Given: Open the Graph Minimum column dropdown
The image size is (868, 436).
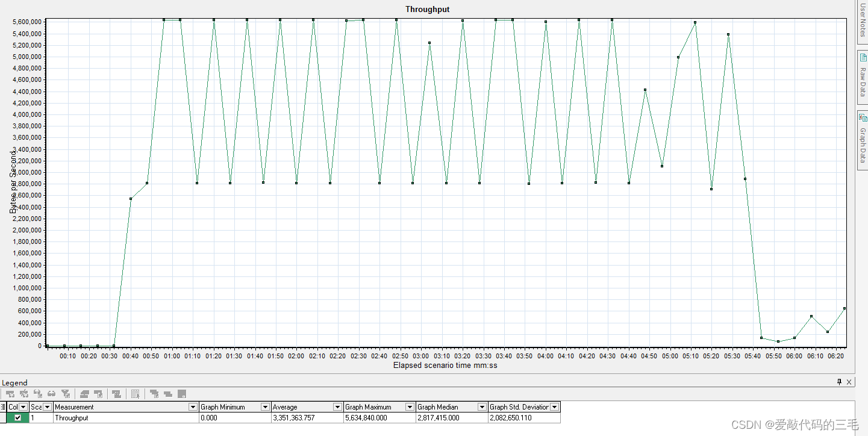Looking at the screenshot, I should coord(266,406).
